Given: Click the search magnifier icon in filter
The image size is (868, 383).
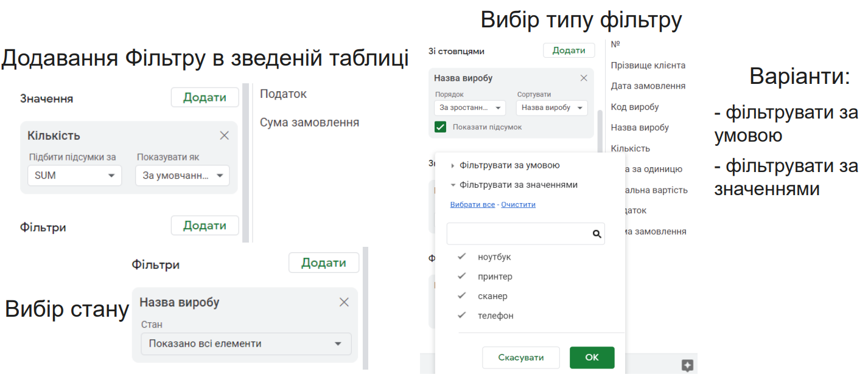Looking at the screenshot, I should point(597,234).
